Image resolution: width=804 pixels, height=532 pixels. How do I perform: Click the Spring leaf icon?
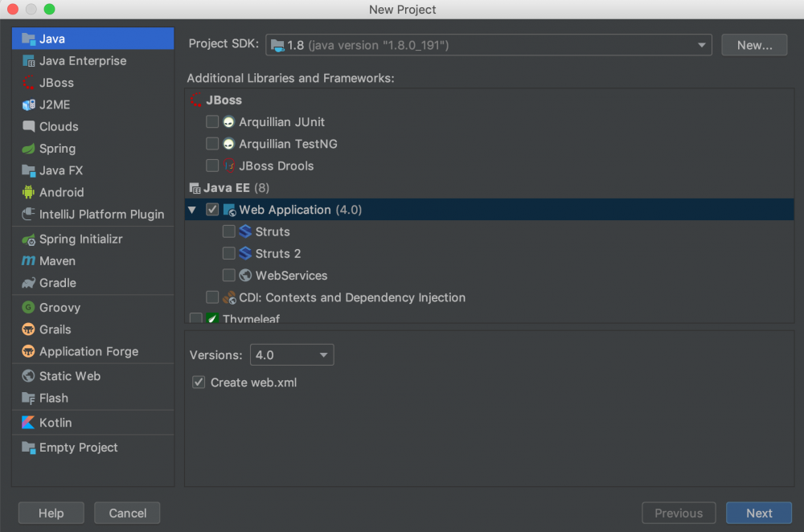28,149
